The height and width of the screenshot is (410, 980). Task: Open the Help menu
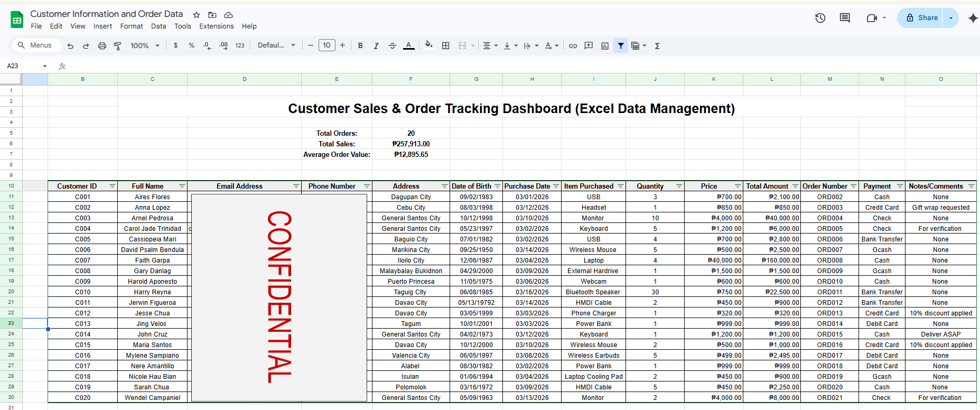point(249,26)
